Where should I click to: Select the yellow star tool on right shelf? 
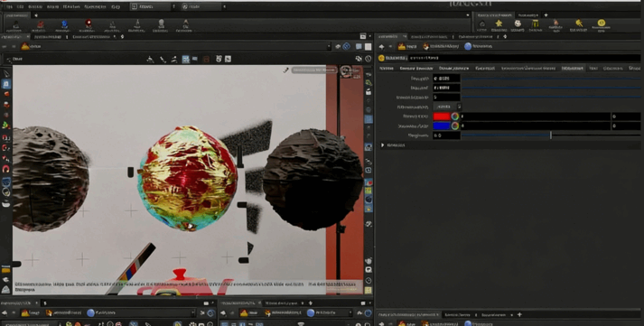coord(499,23)
